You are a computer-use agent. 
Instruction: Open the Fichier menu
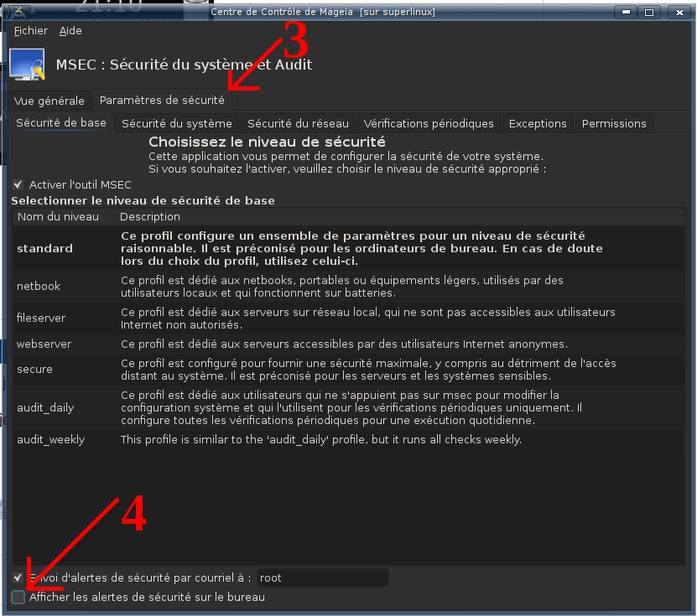(x=31, y=31)
